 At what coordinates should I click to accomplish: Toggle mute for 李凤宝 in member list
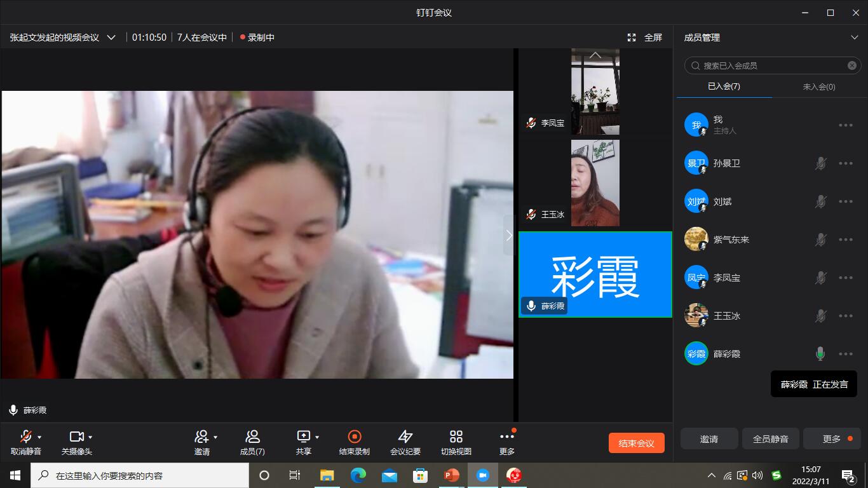click(820, 278)
